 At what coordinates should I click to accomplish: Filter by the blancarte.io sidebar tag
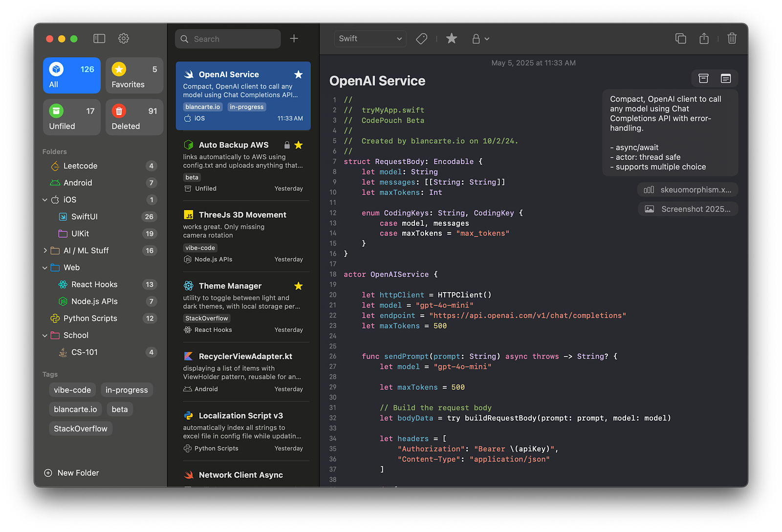pyautogui.click(x=75, y=409)
